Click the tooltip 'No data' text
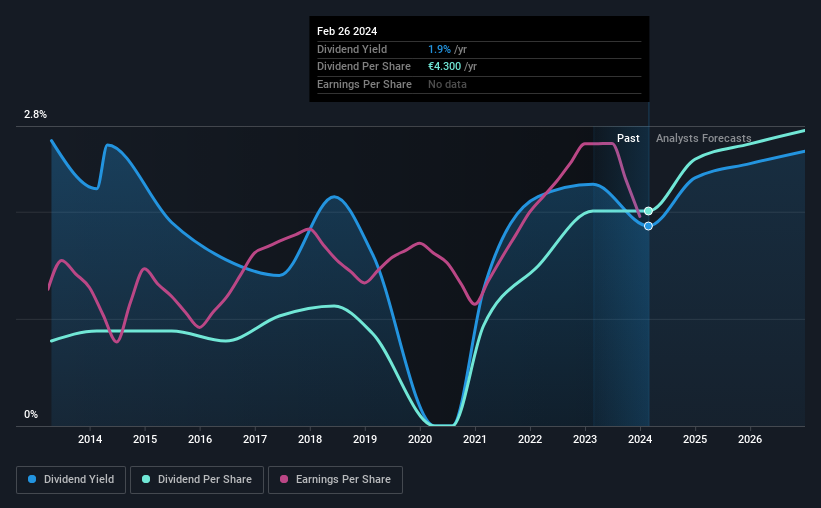The image size is (821, 508). point(447,84)
